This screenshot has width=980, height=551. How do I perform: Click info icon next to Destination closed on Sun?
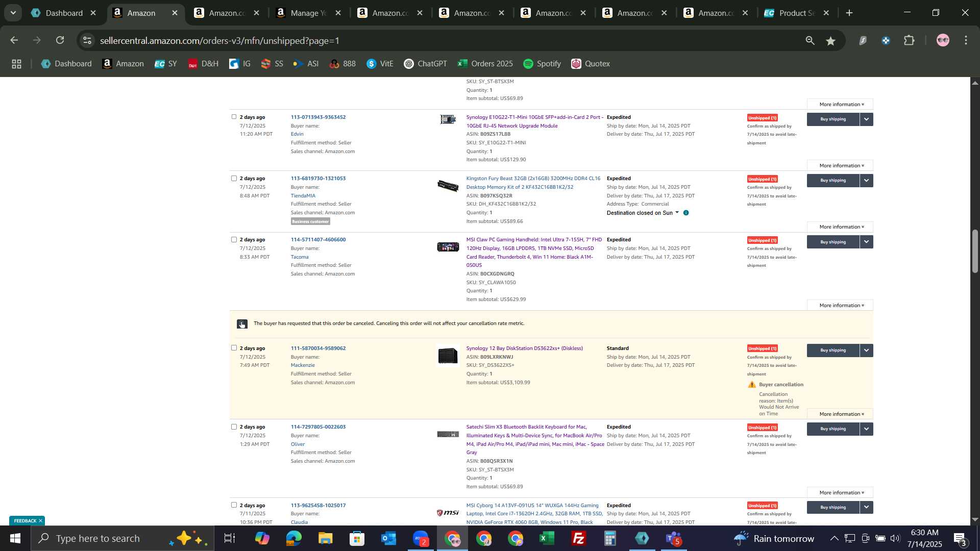tap(686, 213)
